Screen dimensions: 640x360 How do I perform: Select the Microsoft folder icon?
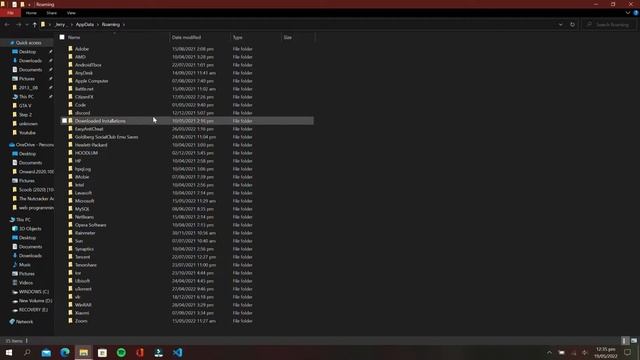click(x=70, y=201)
